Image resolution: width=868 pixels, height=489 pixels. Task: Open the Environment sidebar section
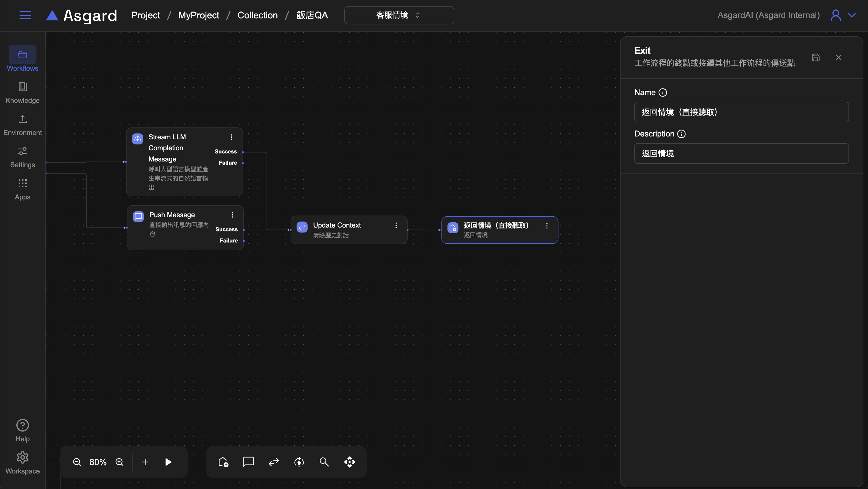click(x=23, y=124)
